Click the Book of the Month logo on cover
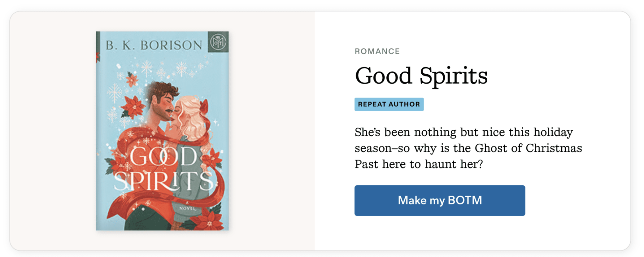The image size is (644, 257). click(218, 42)
